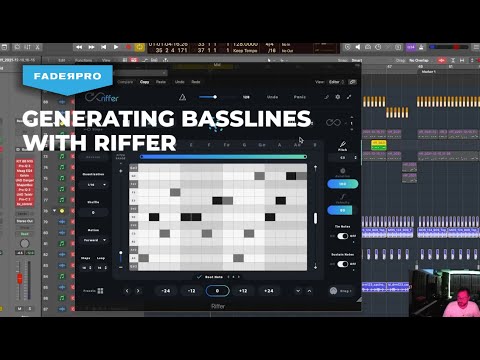This screenshot has height=360, width=480.
Task: Click the +12 transpose button
Action: pos(243,291)
